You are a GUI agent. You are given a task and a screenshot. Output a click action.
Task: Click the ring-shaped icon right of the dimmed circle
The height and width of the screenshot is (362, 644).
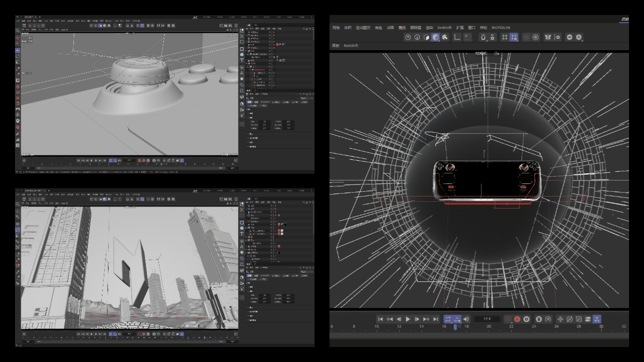(x=536, y=37)
